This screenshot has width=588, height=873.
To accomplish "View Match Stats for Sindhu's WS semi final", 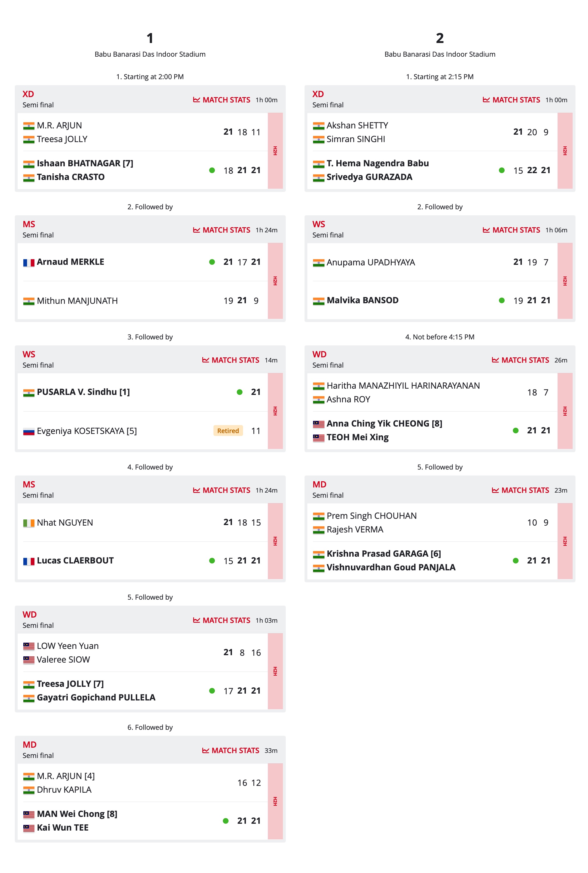I will point(231,360).
